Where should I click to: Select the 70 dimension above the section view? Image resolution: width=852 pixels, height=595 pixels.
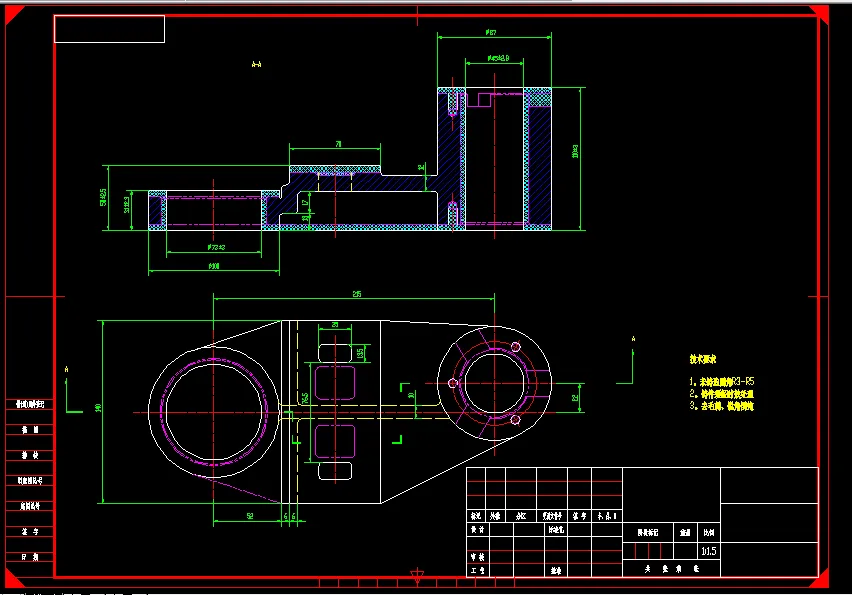(x=339, y=144)
